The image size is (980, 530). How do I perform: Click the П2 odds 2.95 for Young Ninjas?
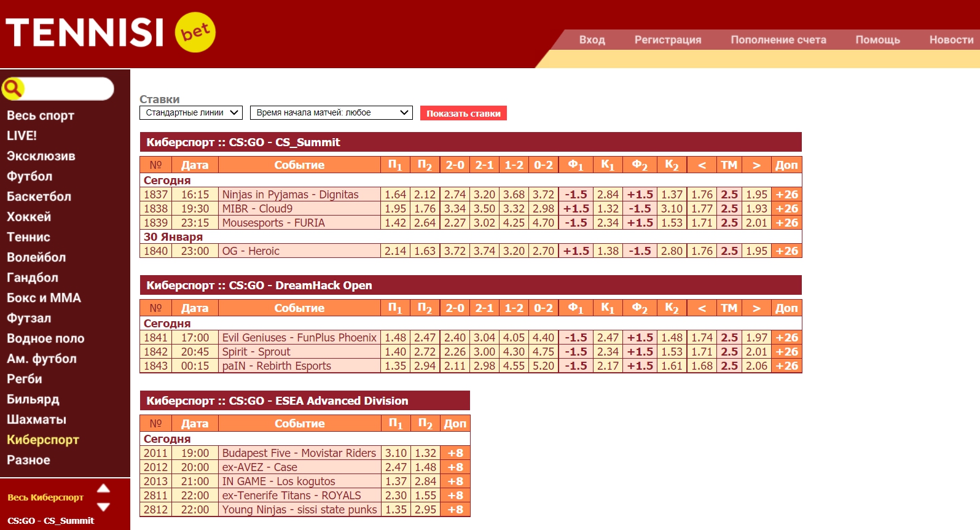[x=425, y=510]
